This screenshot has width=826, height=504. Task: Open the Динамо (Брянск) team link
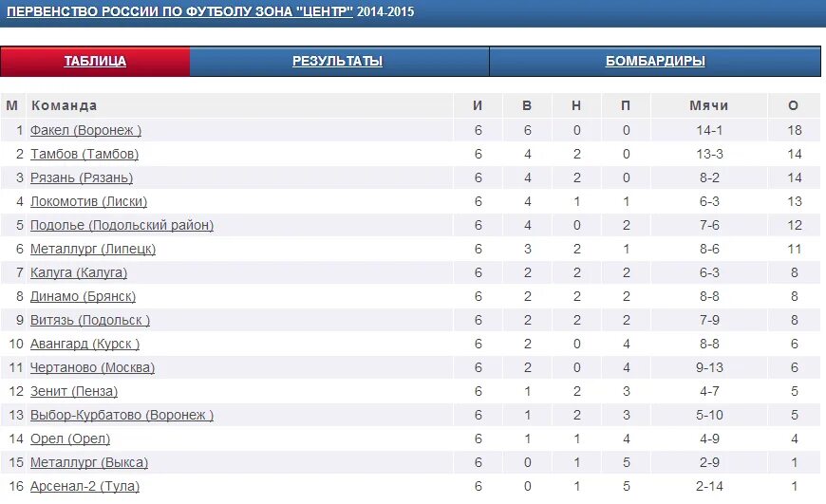pos(83,296)
